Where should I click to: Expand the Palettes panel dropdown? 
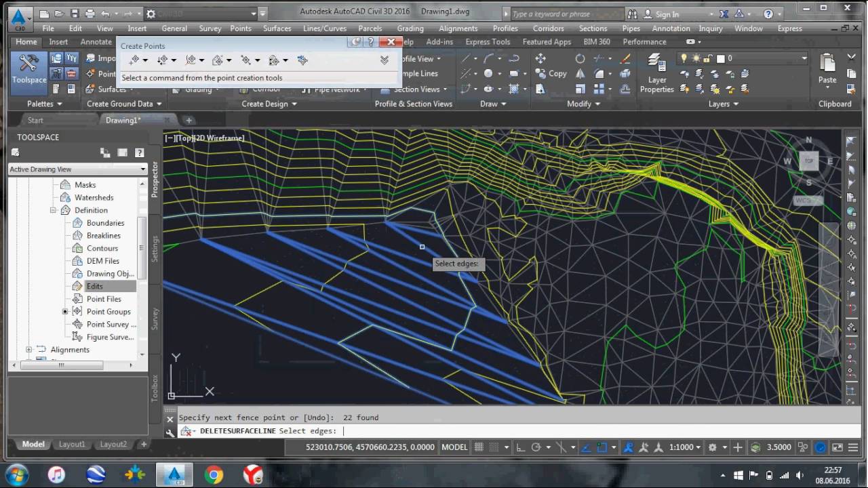tap(44, 104)
